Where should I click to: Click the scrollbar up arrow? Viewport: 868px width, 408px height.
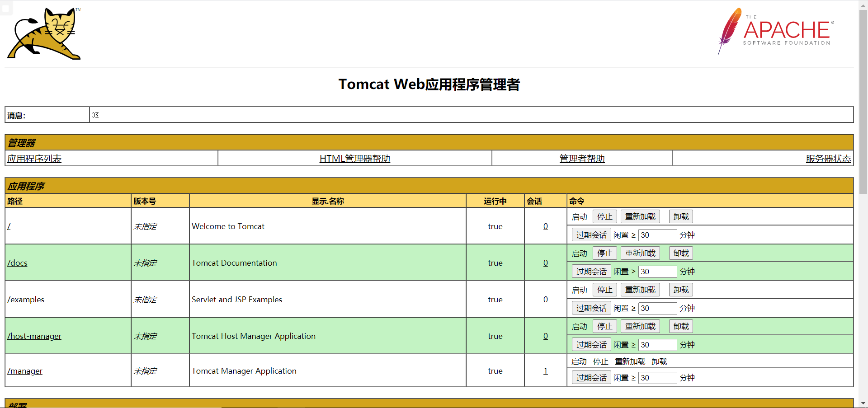coord(863,5)
